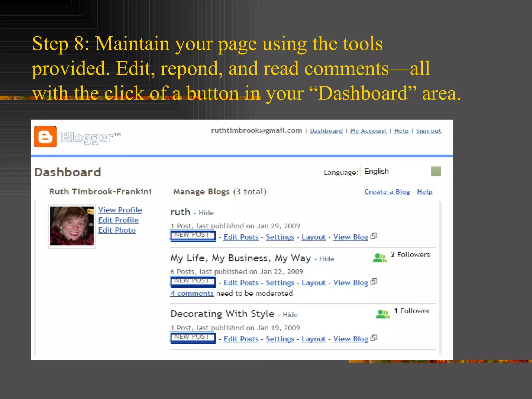
Task: Open Edit Posts for Decorating With Style
Action: pyautogui.click(x=241, y=339)
